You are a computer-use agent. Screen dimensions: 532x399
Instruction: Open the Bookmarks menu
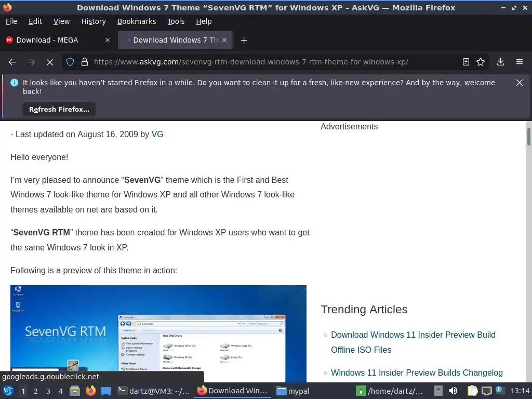coord(137,21)
